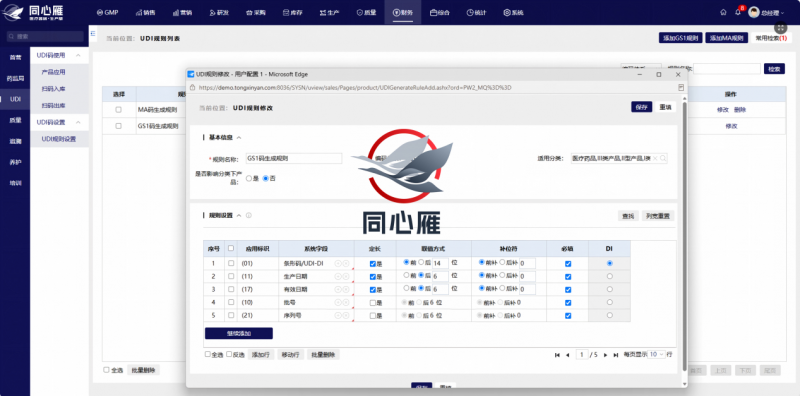This screenshot has height=396, width=800.
Task: Click the select icon in 生产日期 row
Action: pos(338,276)
